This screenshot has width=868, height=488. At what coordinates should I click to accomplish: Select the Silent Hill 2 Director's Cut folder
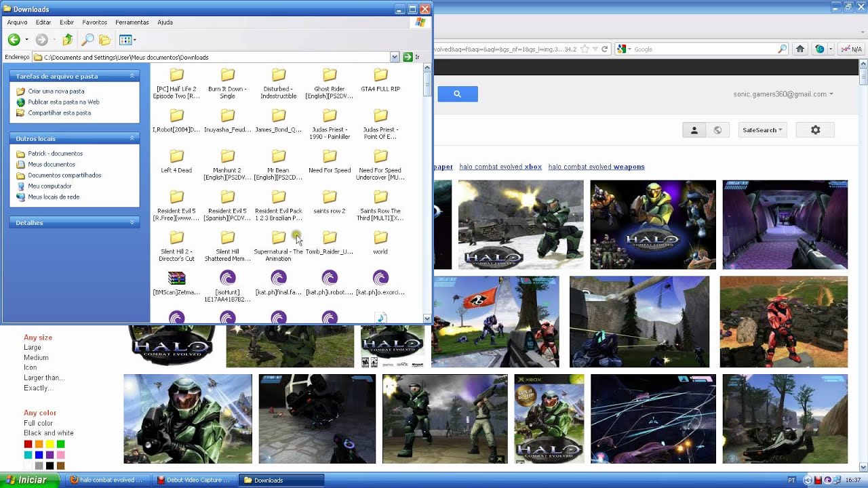point(176,246)
